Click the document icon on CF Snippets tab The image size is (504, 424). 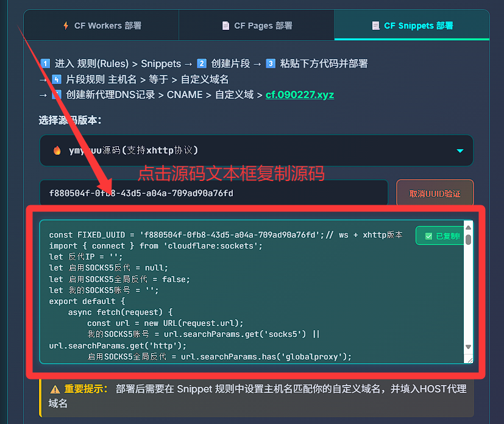375,26
